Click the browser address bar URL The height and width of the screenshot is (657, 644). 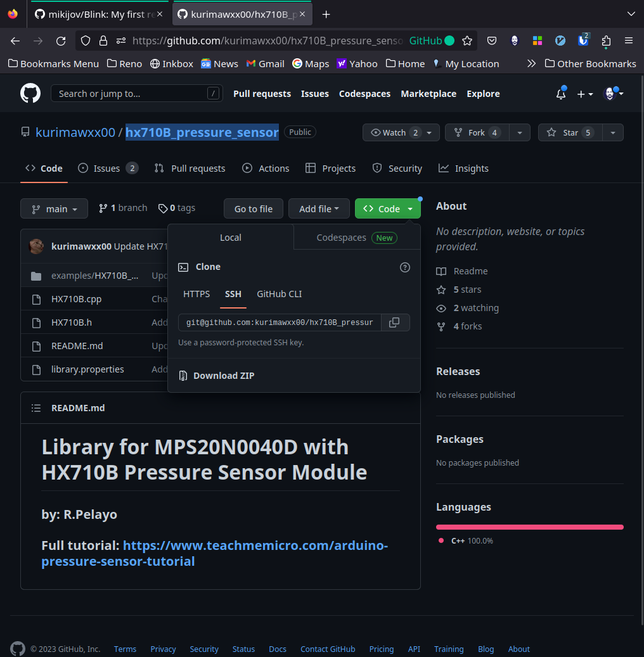click(267, 41)
